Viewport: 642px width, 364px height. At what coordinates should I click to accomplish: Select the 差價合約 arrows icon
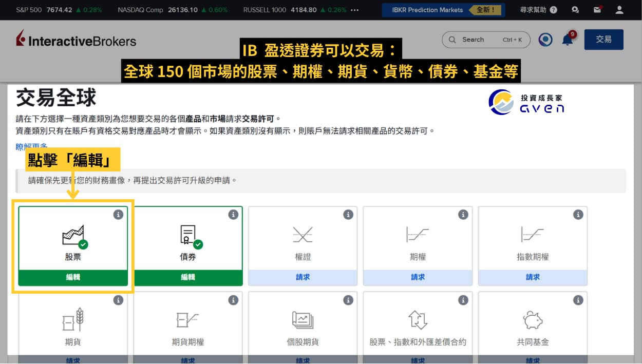(418, 320)
